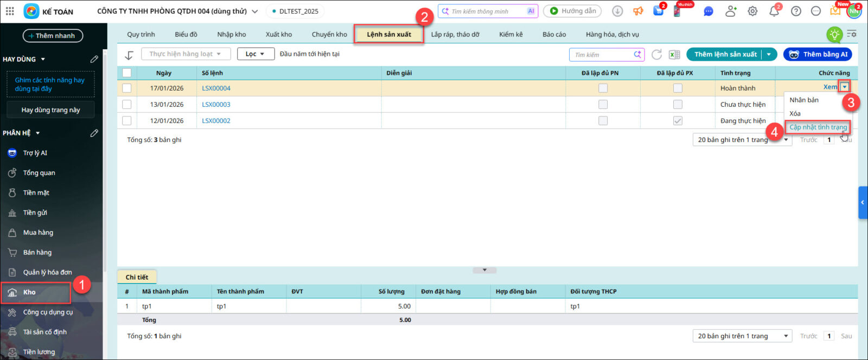Refresh the production order list
Screen dimensions: 868x360
(656, 54)
